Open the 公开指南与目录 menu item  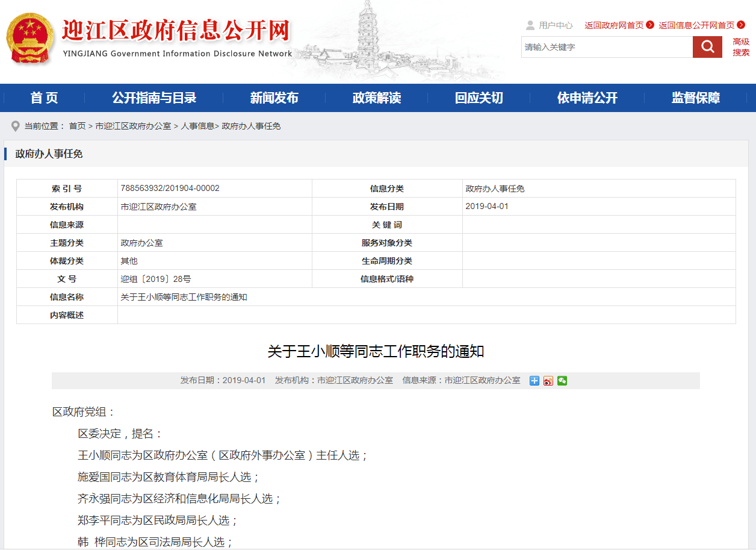[154, 98]
